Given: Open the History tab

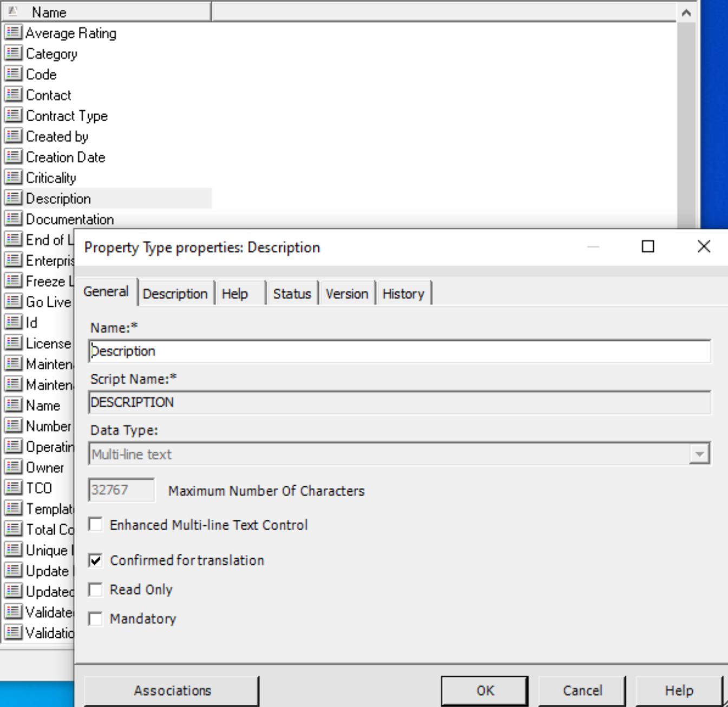Looking at the screenshot, I should (x=403, y=294).
